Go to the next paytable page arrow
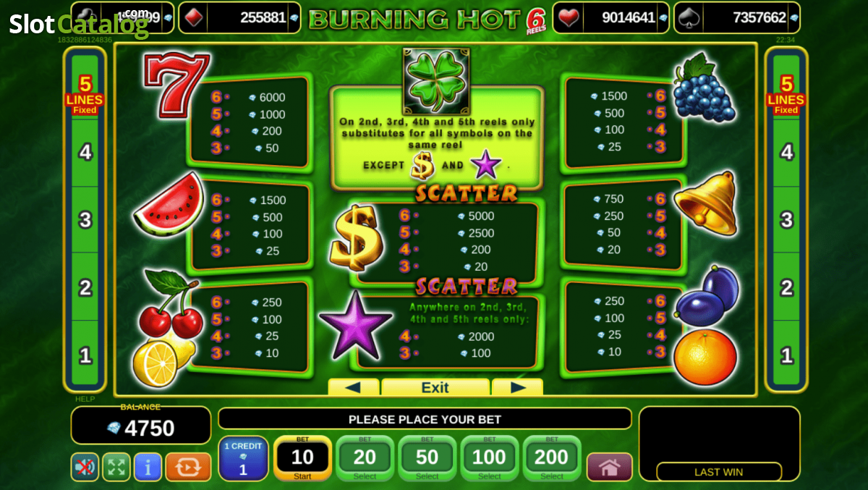The width and height of the screenshot is (868, 490). (x=517, y=387)
